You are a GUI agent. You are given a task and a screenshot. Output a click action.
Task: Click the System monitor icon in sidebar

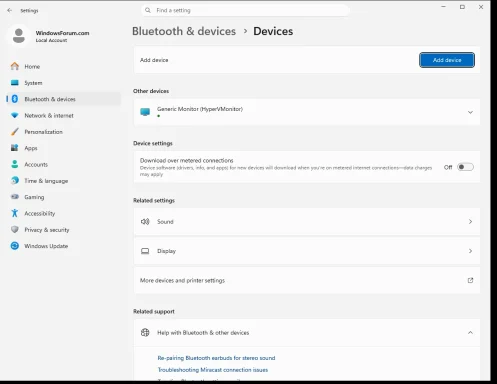(x=15, y=82)
